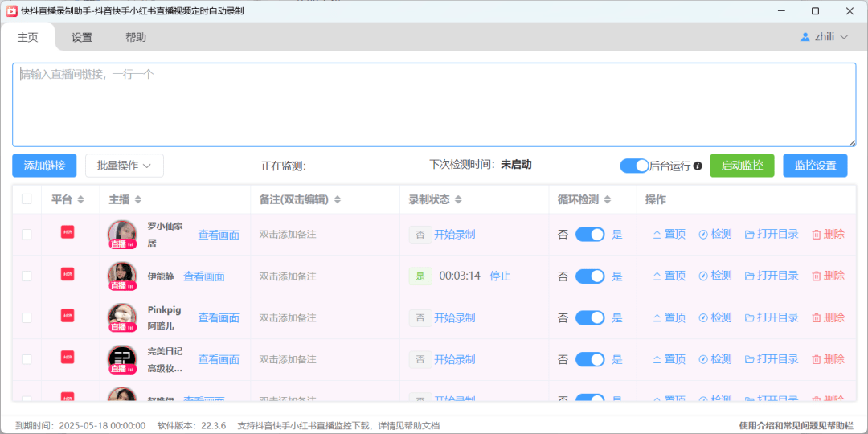Open 监控设置 monitor settings
Viewport: 868px width, 434px height.
point(816,166)
